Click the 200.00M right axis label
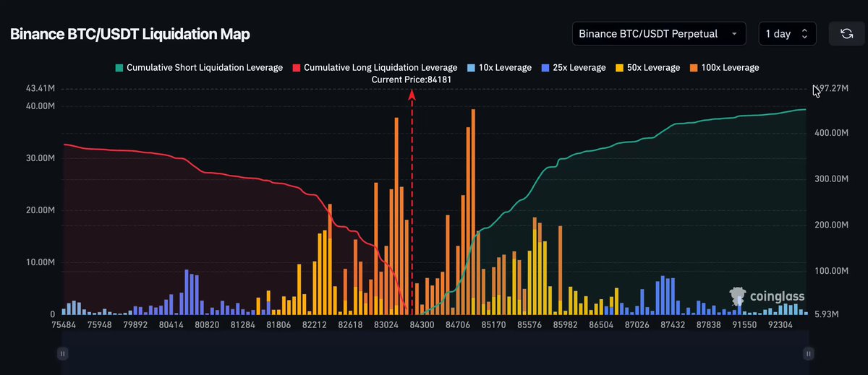The image size is (868, 375). coord(830,225)
